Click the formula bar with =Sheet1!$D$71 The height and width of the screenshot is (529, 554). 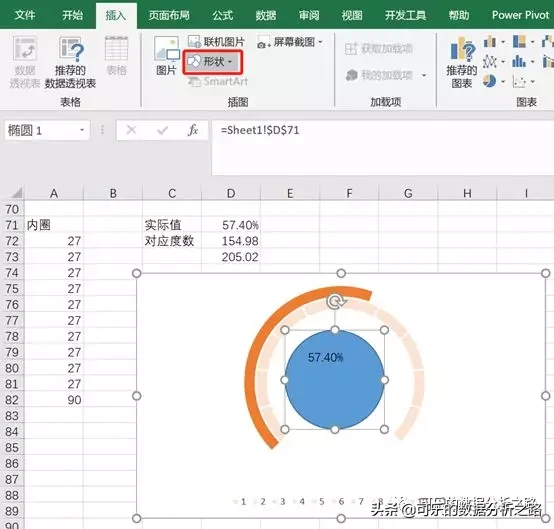pyautogui.click(x=383, y=147)
